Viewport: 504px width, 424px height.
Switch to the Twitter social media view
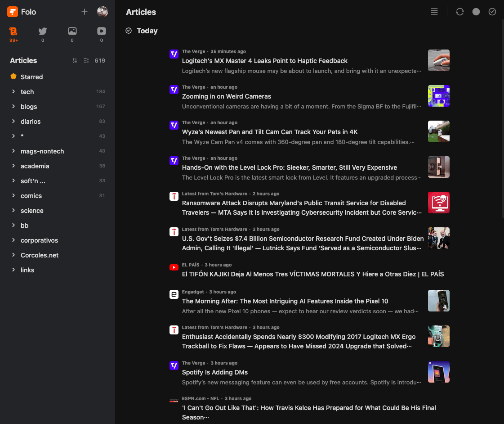(43, 32)
